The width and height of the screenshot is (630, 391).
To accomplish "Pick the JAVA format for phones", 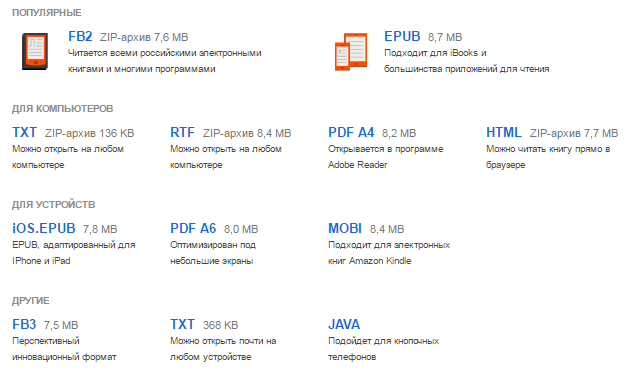I will click(x=344, y=325).
